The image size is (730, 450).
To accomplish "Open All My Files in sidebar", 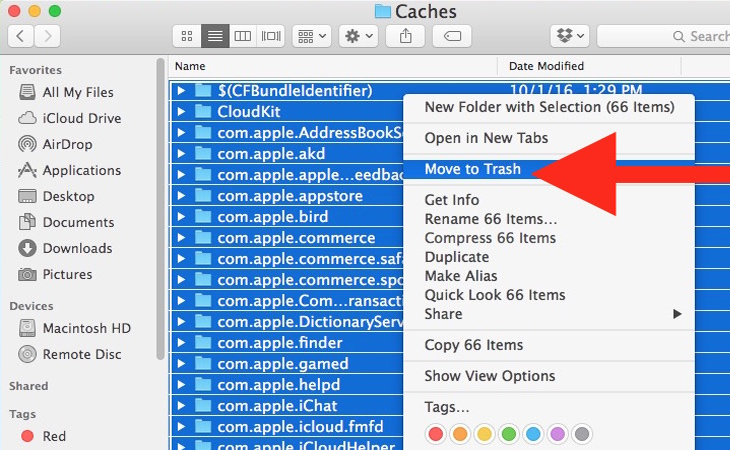I will (x=78, y=92).
